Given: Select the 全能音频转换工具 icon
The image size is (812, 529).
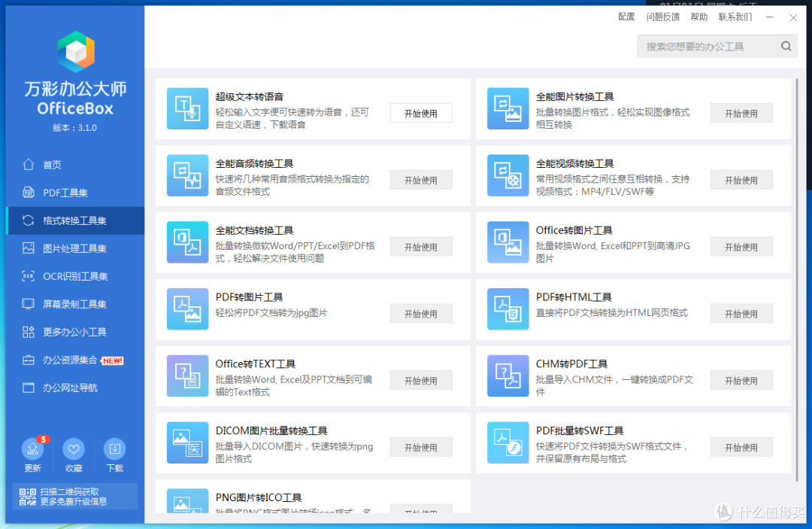Looking at the screenshot, I should [x=187, y=175].
